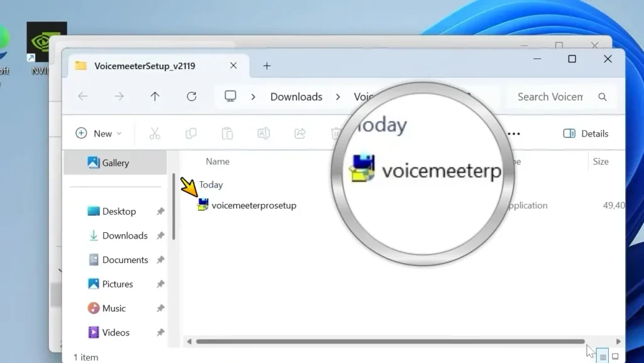The width and height of the screenshot is (644, 363).
Task: Expand chevron after Downloads in address bar
Action: 338,97
